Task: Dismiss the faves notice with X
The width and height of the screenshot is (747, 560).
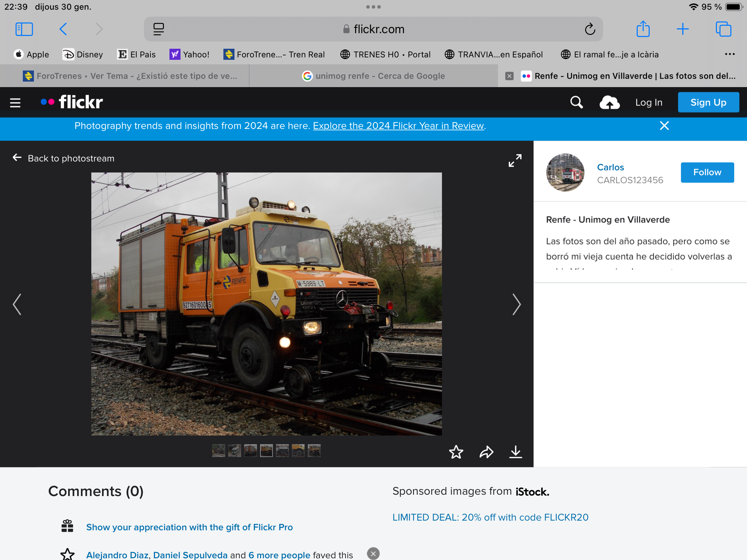Action: tap(373, 553)
